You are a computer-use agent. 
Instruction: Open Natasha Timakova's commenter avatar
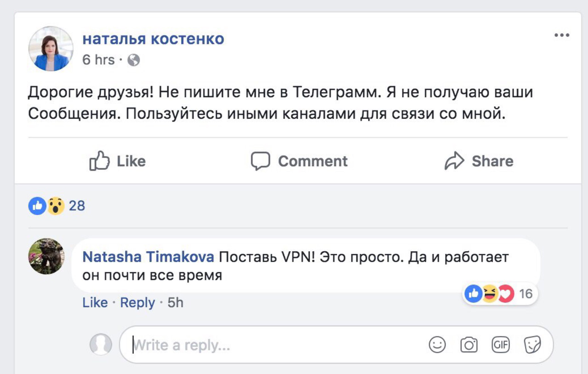46,256
